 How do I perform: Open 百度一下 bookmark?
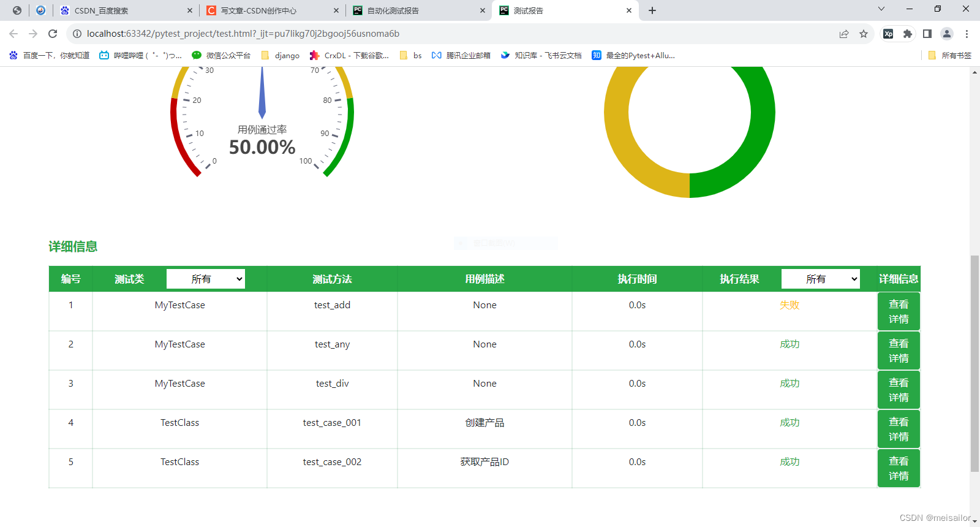coord(49,55)
